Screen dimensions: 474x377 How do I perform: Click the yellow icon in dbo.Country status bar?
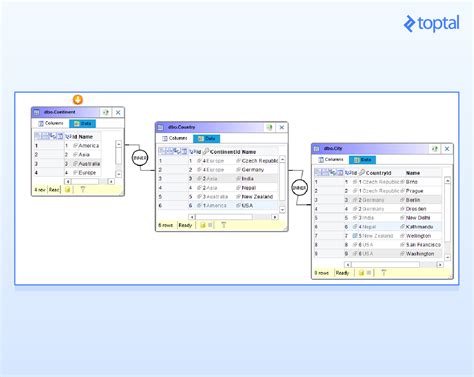click(202, 225)
